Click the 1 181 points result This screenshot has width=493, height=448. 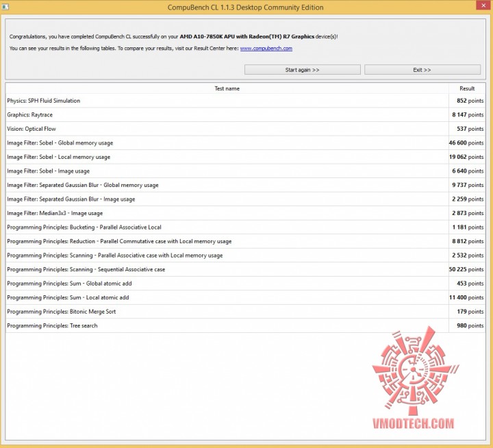[468, 227]
